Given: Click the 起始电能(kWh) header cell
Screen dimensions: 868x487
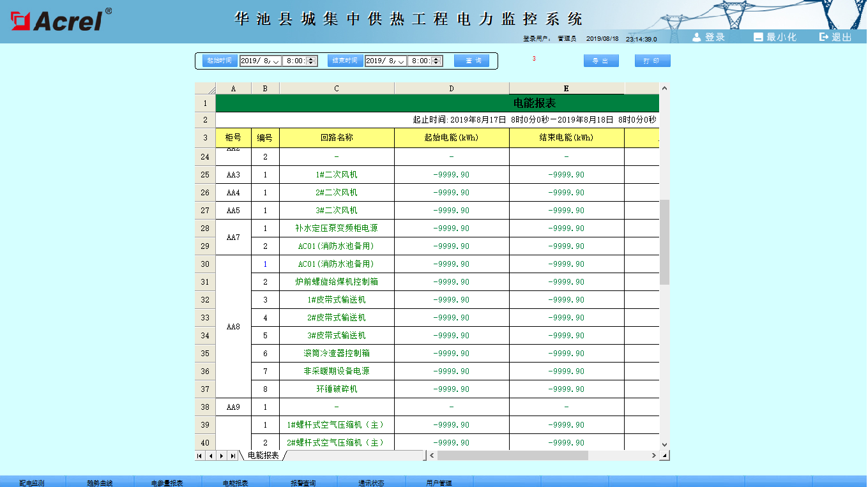Looking at the screenshot, I should pyautogui.click(x=452, y=137).
